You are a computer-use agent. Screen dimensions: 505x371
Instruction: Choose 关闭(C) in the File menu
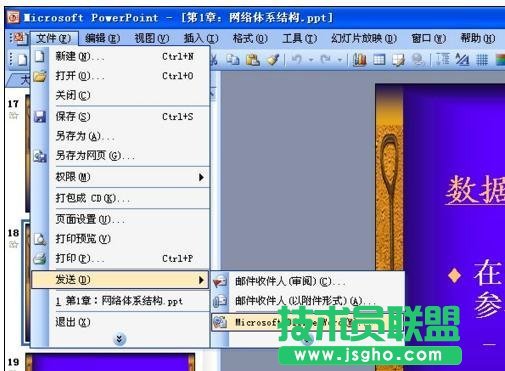tap(121, 95)
